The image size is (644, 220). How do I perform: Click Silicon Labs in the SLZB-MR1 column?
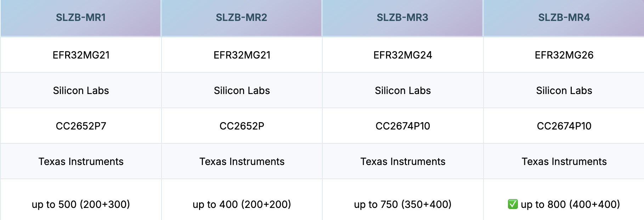pyautogui.click(x=81, y=90)
